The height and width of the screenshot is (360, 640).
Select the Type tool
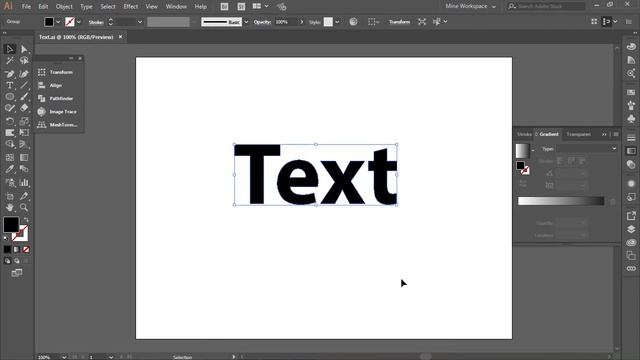(10, 85)
